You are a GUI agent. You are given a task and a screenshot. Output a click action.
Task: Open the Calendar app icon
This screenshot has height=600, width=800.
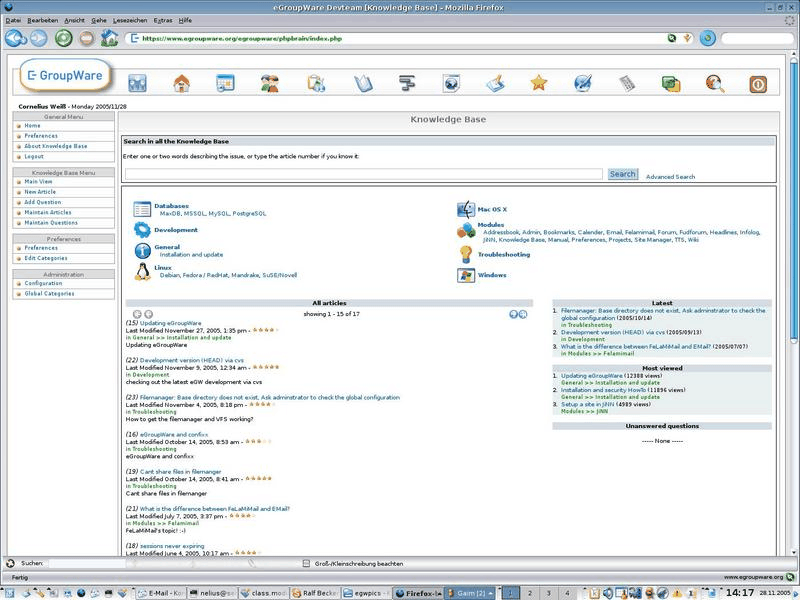225,83
